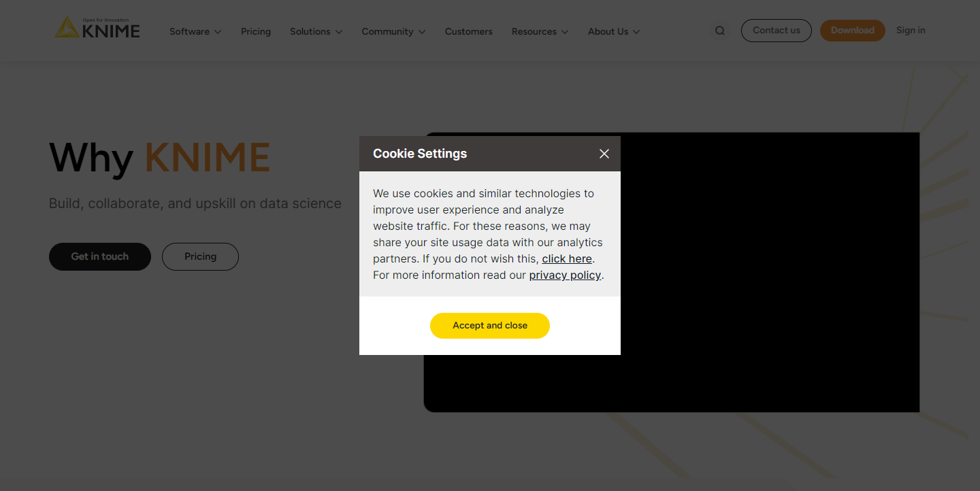Open the Customers page from the navigation
Image resolution: width=980 pixels, height=491 pixels.
[x=469, y=31]
